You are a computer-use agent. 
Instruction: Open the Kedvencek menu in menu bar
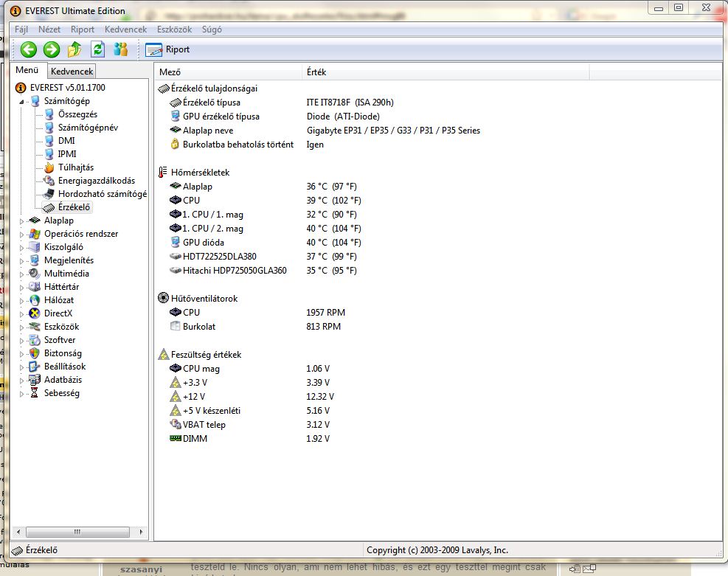pos(125,30)
